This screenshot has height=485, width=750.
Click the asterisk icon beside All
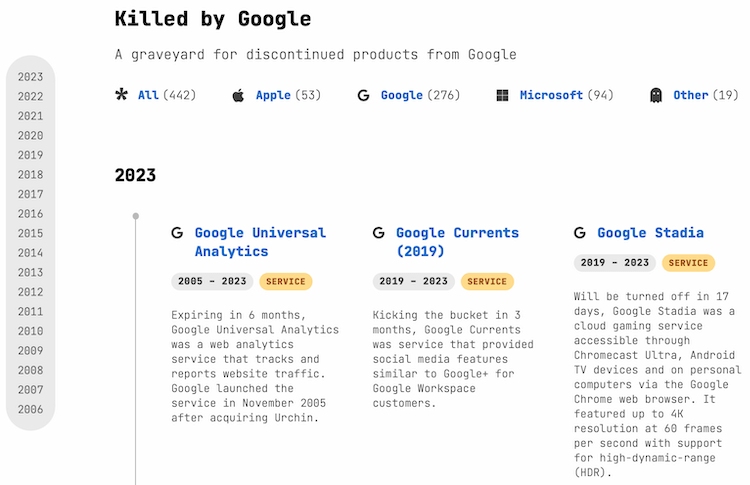pos(122,95)
